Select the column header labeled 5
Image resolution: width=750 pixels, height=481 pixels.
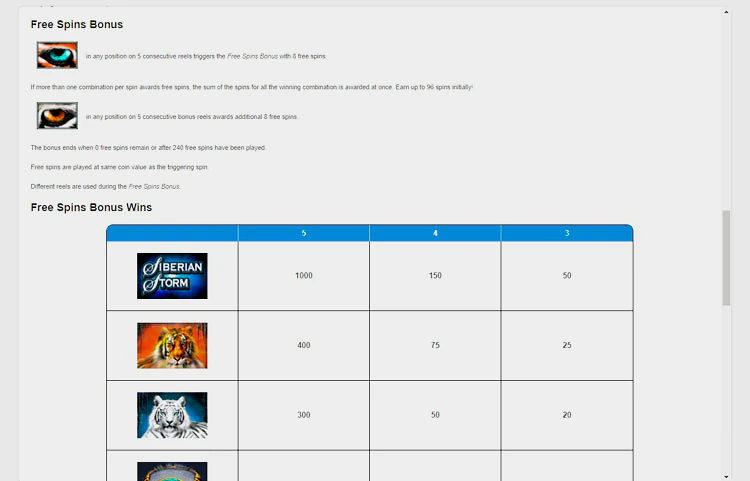[304, 233]
